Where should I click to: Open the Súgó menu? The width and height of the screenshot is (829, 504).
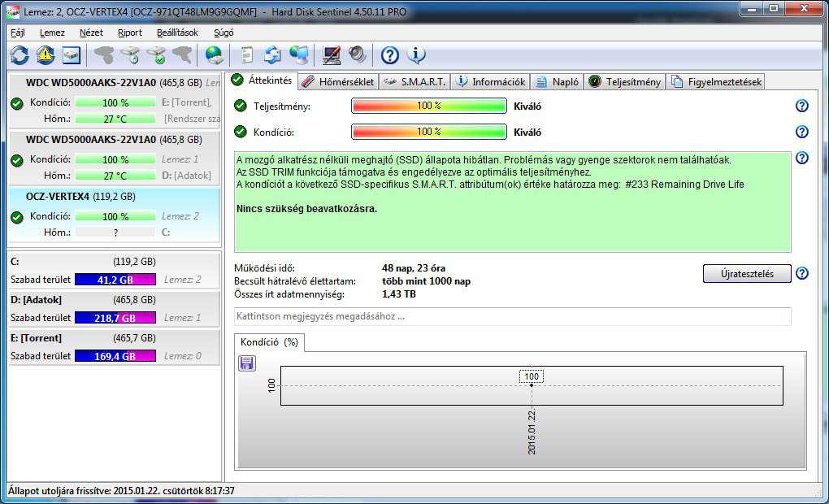pyautogui.click(x=224, y=33)
